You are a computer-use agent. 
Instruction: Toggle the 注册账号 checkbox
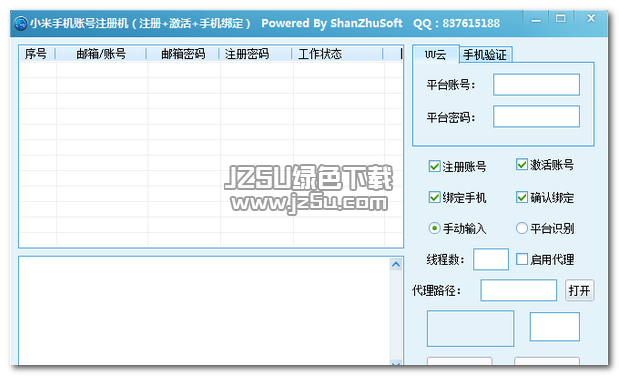tap(434, 166)
